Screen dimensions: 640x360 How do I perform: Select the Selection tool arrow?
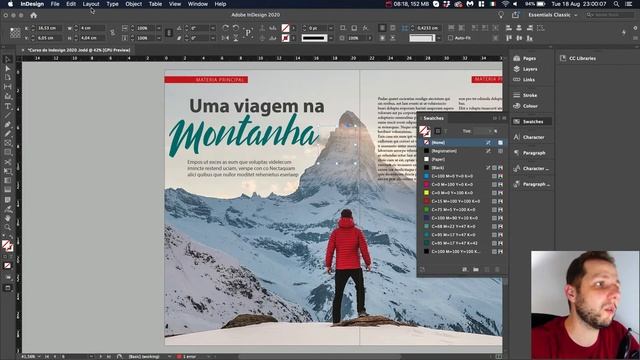(x=7, y=59)
